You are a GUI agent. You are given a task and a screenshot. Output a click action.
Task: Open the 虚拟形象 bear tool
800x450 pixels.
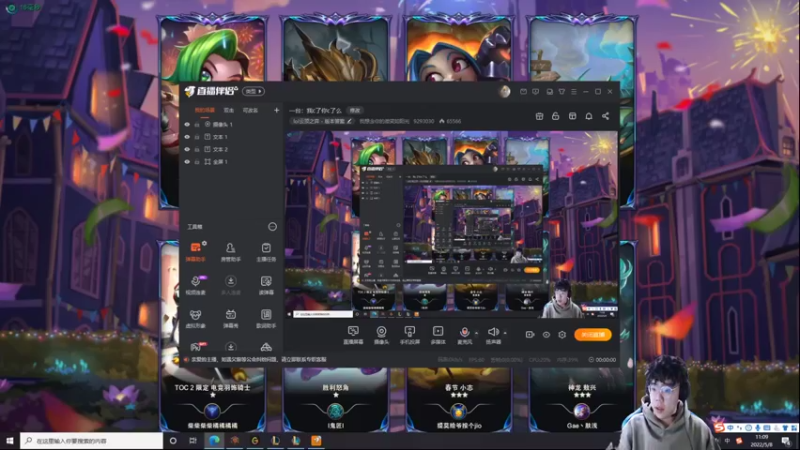click(195, 318)
